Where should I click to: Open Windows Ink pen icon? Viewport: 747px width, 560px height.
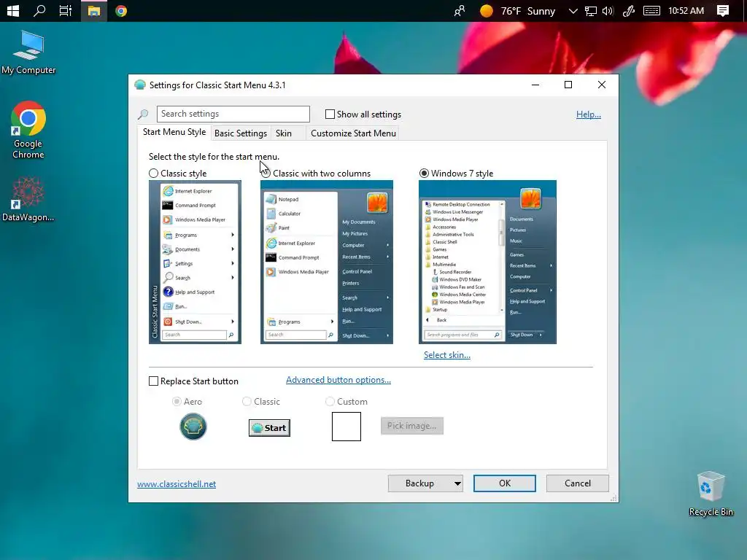(628, 11)
